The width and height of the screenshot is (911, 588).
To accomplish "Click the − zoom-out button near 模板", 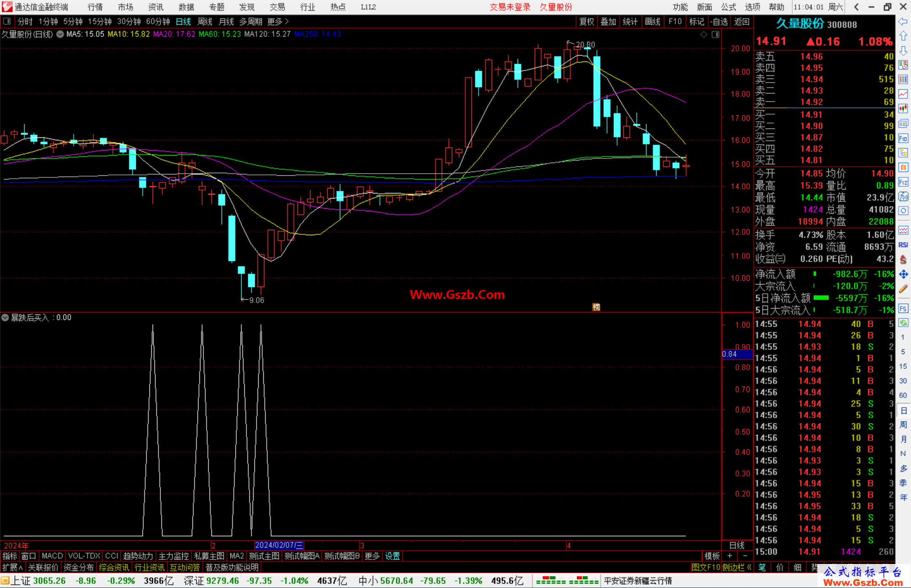I will coord(745,556).
